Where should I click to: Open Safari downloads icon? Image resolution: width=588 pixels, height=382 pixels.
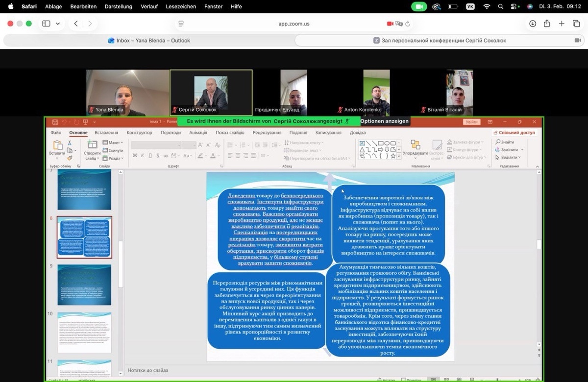[x=533, y=24]
